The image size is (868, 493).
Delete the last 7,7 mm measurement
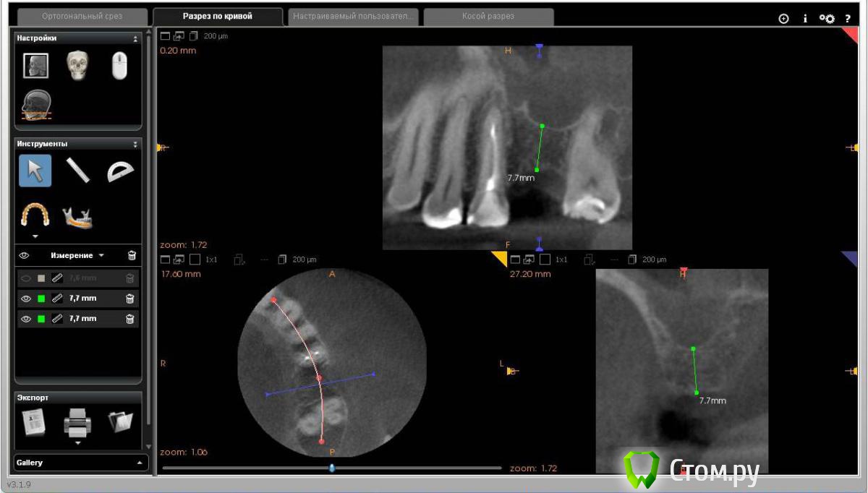(x=130, y=319)
